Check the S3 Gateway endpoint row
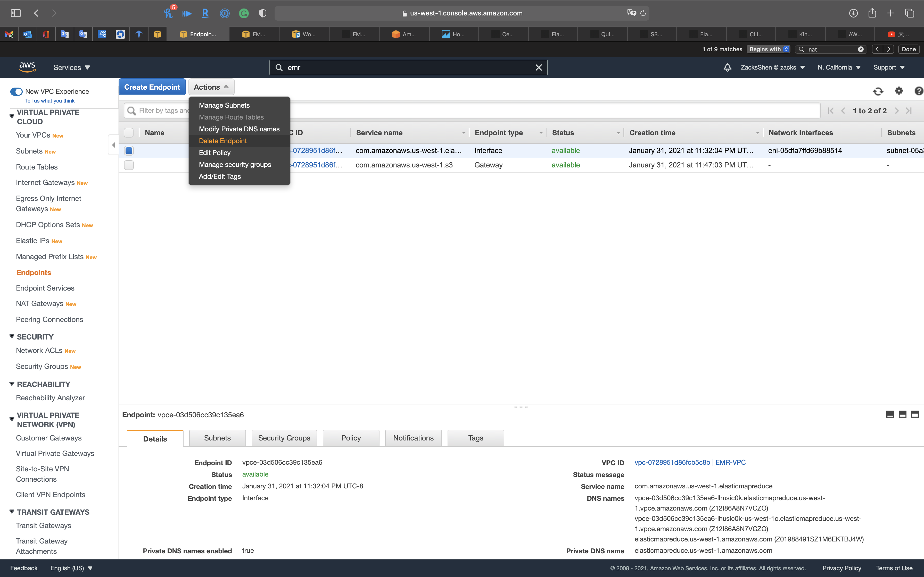 (129, 165)
